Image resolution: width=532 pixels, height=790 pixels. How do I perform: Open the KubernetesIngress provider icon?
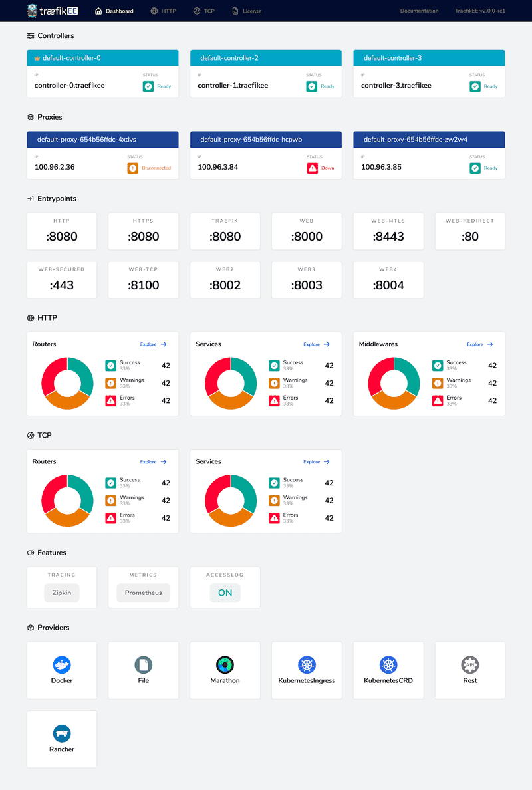point(307,664)
